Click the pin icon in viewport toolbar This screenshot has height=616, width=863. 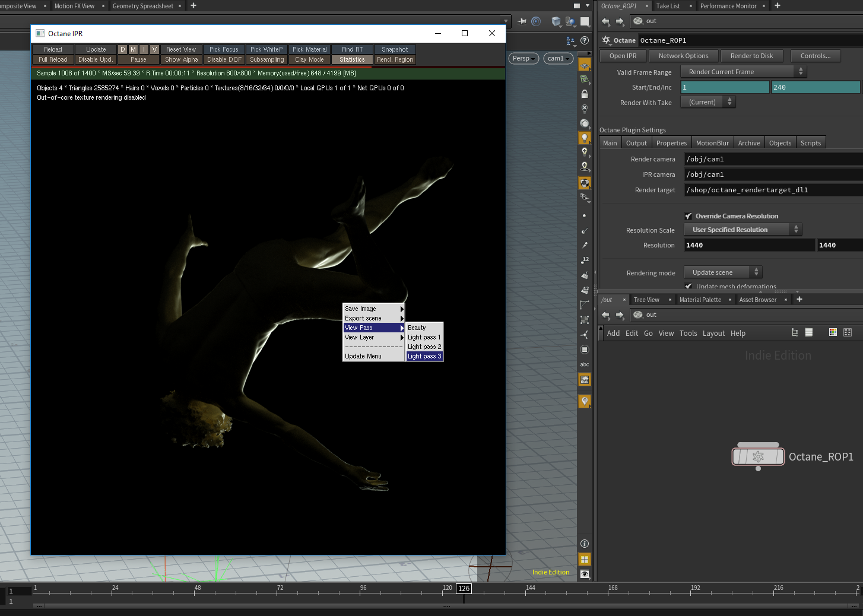click(x=522, y=21)
